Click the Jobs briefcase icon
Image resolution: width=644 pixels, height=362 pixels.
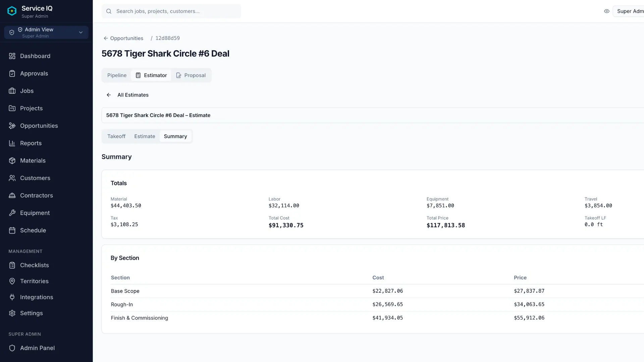12,91
